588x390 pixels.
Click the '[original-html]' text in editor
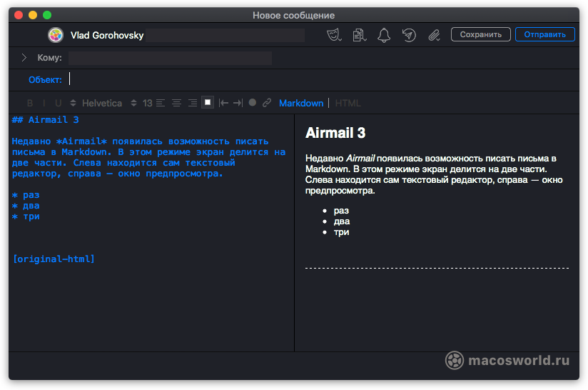point(54,259)
